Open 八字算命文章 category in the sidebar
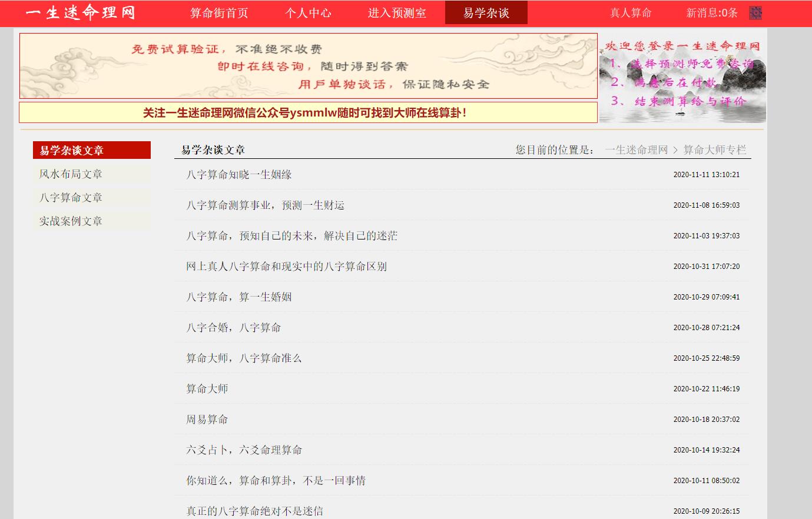 (x=92, y=197)
